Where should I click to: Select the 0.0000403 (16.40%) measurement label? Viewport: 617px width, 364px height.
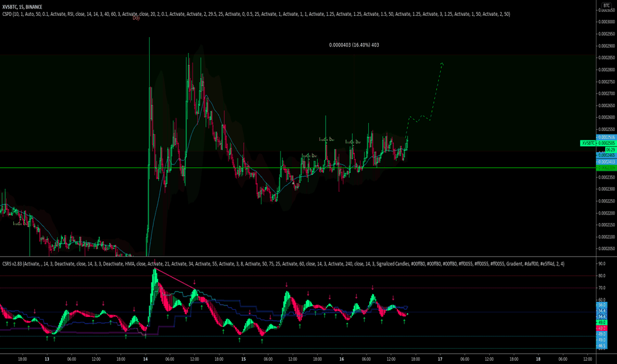point(354,45)
